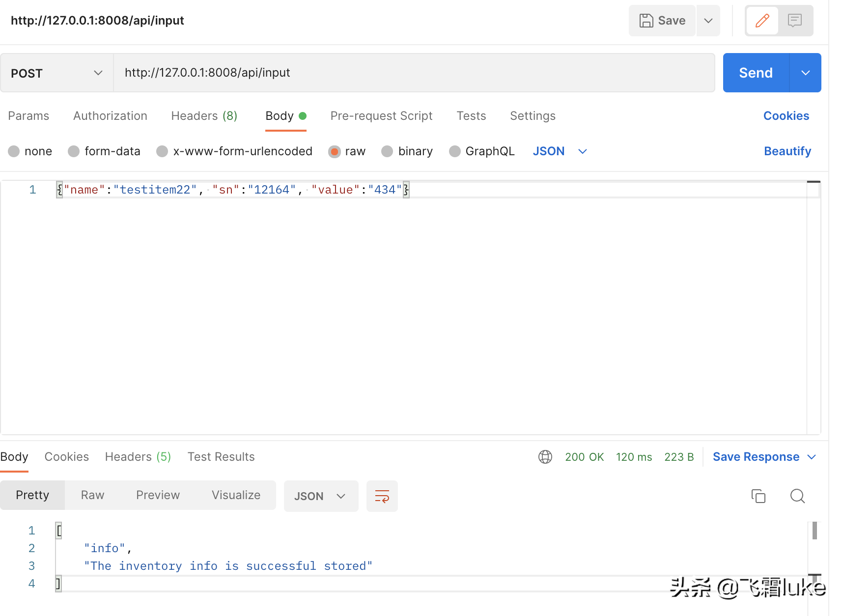The image size is (843, 616).
Task: Select the request Body tab
Action: tap(286, 116)
